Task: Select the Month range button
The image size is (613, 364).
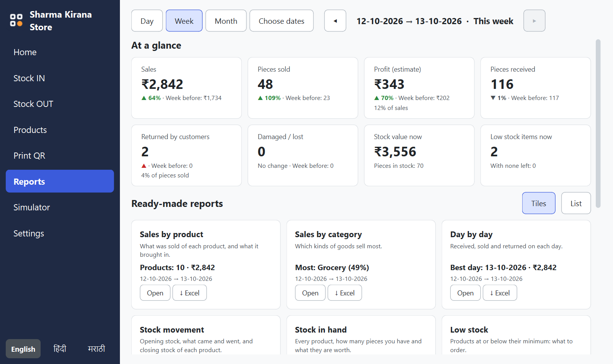Action: (x=226, y=21)
